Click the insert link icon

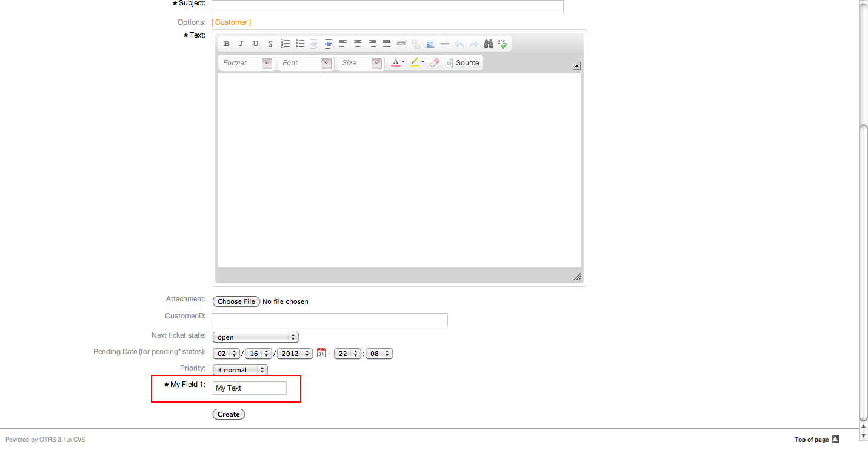(401, 44)
